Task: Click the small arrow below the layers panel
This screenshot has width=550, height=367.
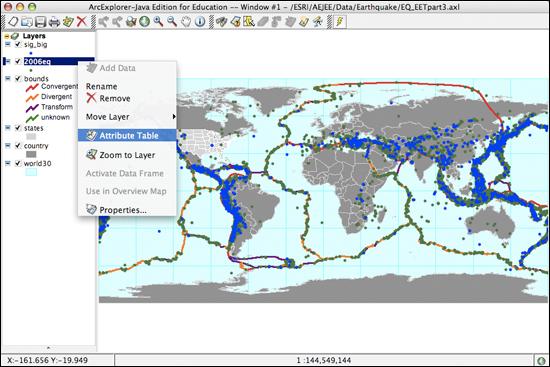Action: pyautogui.click(x=48, y=348)
